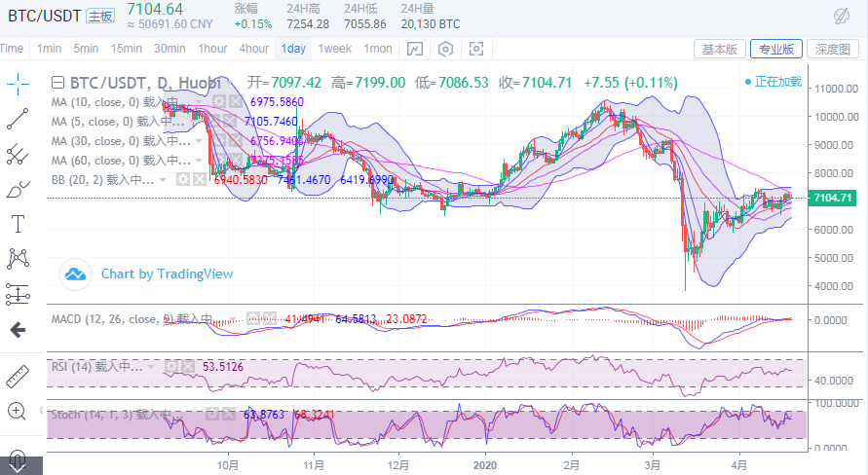Remove the RSI (14) indicator
This screenshot has width=868, height=475.
(188, 366)
